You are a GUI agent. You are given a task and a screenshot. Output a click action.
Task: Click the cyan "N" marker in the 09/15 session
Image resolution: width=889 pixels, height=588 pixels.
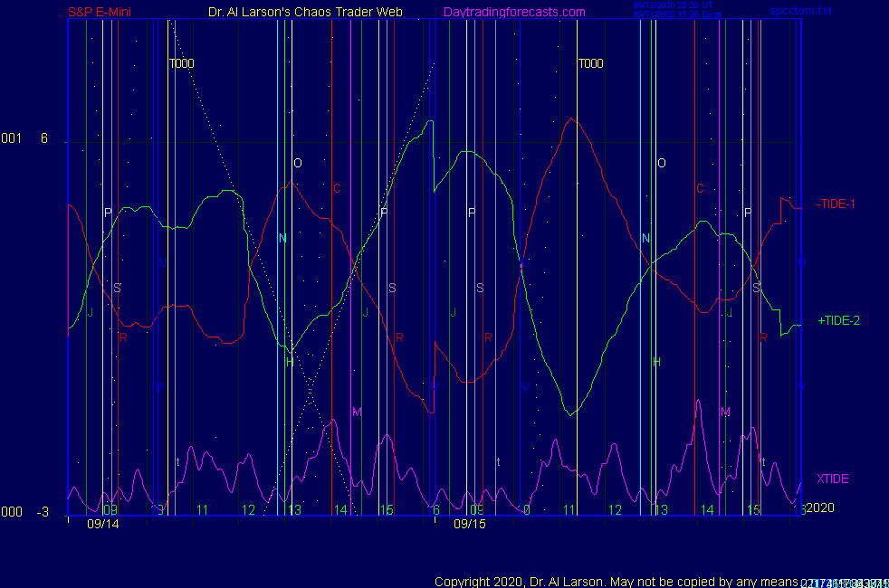tap(645, 238)
